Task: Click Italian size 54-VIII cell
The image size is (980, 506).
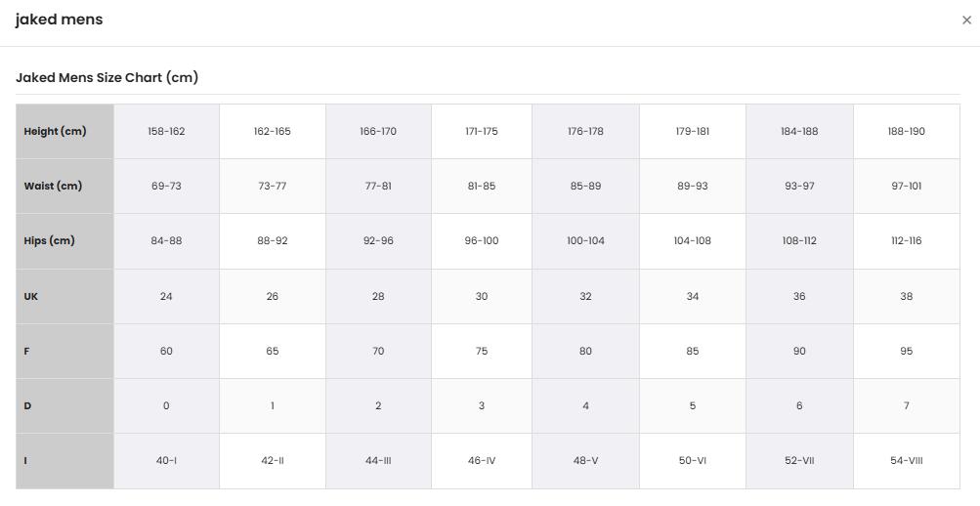Action: click(x=907, y=461)
